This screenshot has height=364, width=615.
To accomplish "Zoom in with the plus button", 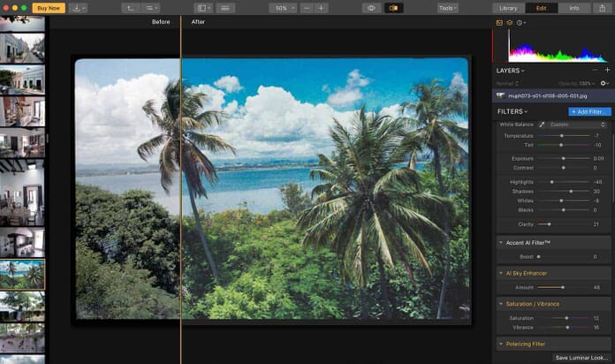I will click(x=321, y=8).
